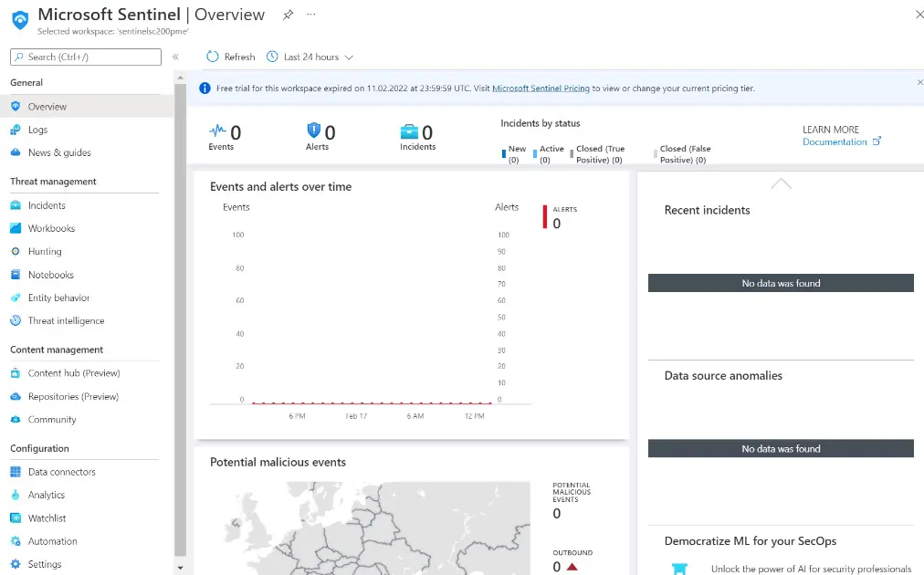Click the Notebooks icon

coord(16,275)
